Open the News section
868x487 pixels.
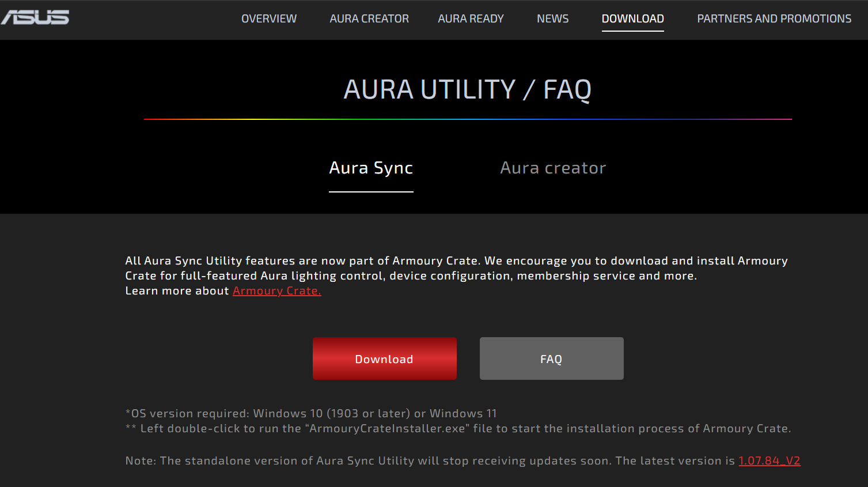552,18
